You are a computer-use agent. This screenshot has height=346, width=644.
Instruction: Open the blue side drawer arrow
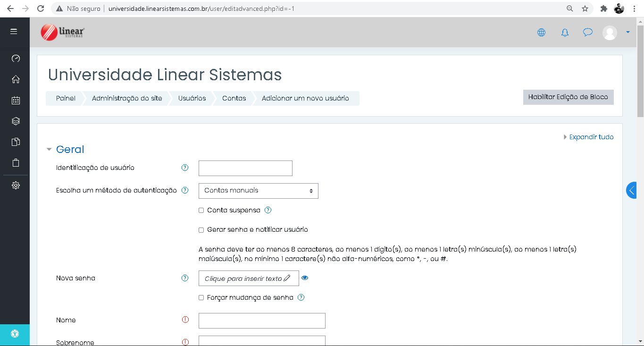[631, 190]
